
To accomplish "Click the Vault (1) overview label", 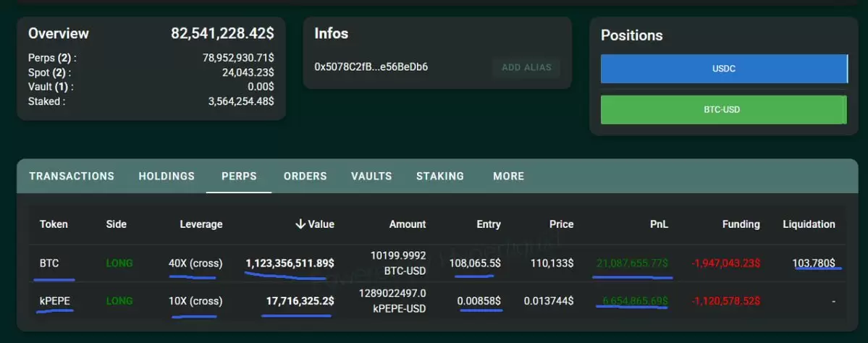I will [51, 87].
